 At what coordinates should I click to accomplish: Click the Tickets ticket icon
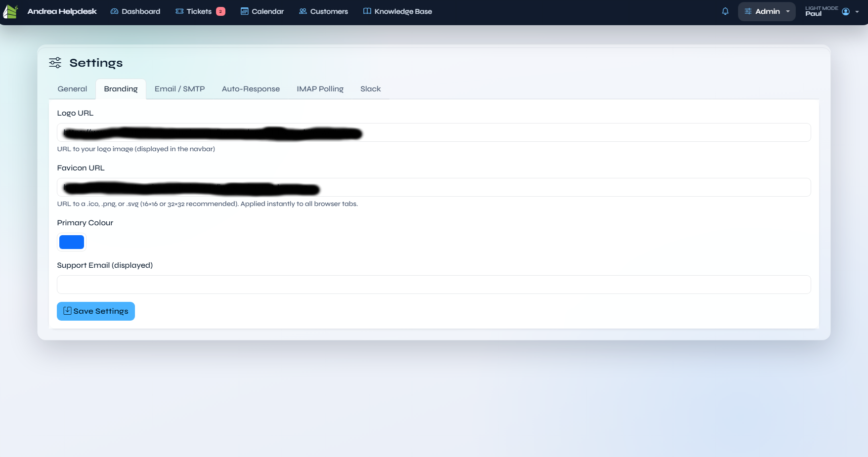click(x=178, y=11)
